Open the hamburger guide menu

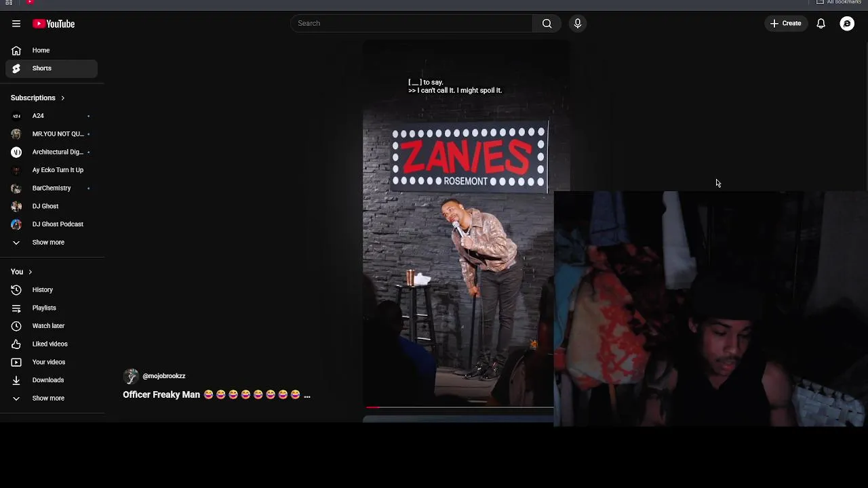point(16,24)
